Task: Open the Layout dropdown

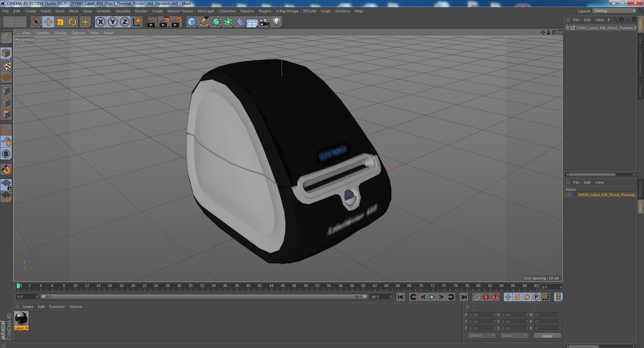Action: [614, 11]
